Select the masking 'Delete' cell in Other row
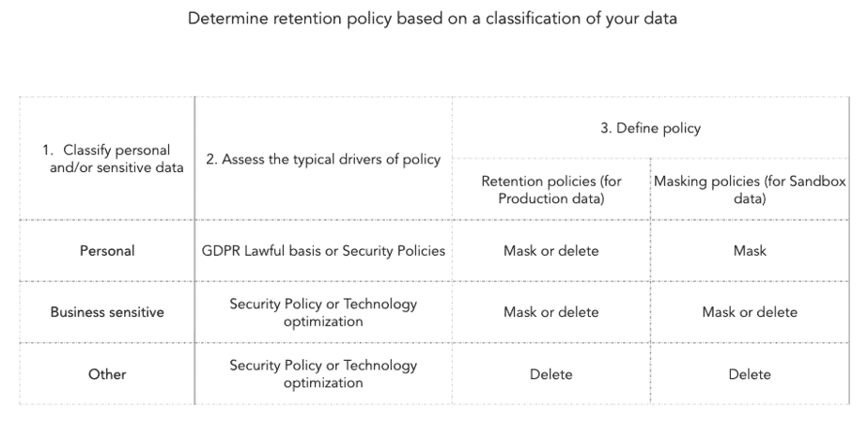Image resolution: width=868 pixels, height=424 pixels. click(750, 374)
